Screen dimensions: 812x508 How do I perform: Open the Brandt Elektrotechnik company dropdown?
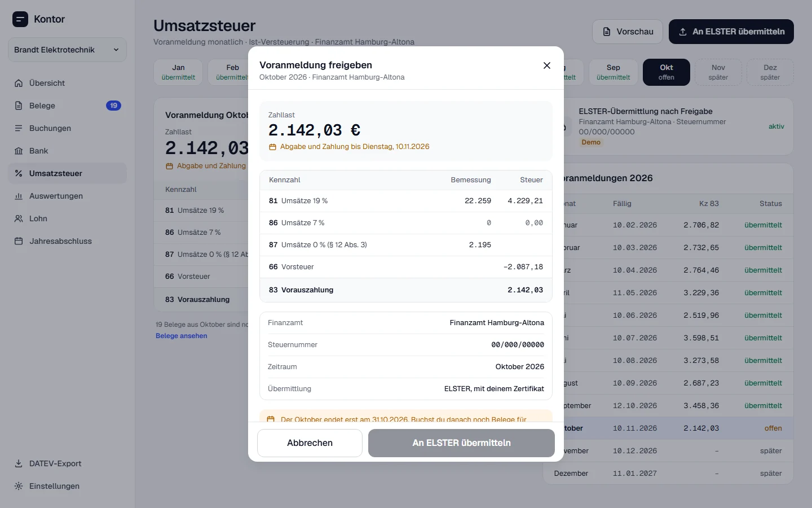67,50
